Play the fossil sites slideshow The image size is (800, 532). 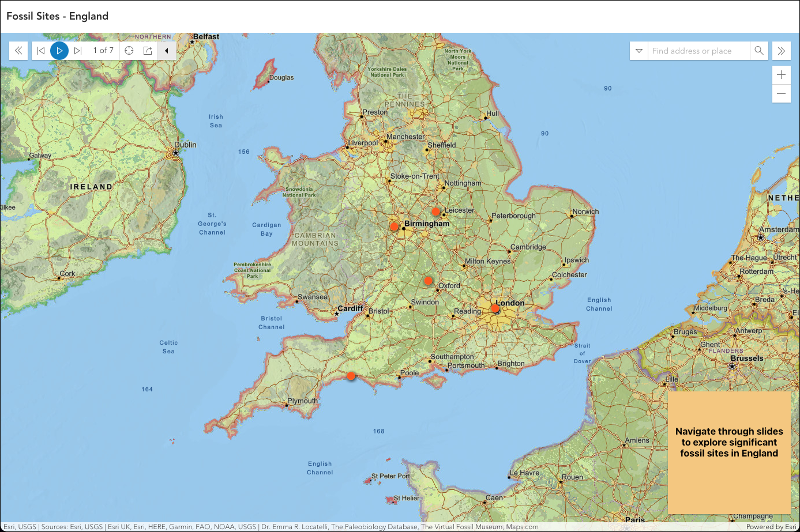[59, 51]
